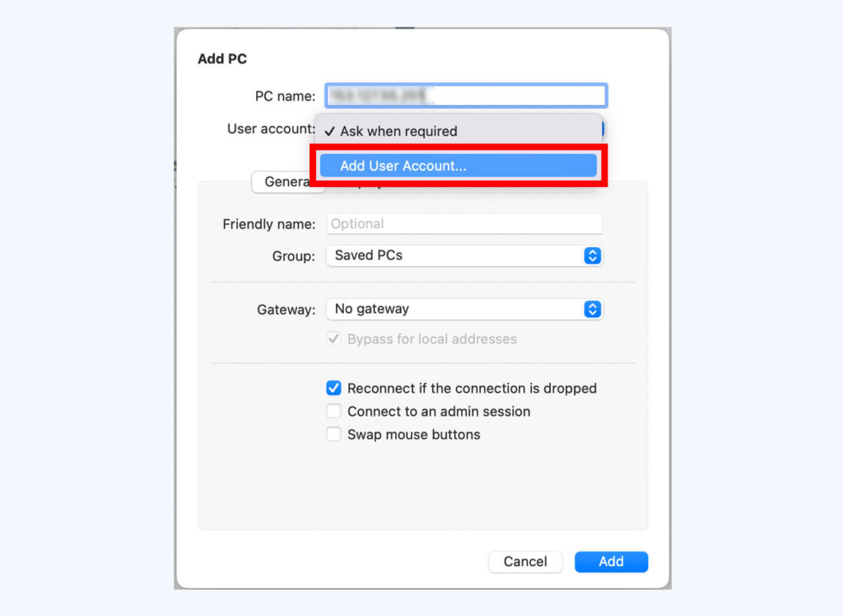This screenshot has height=616, width=843.
Task: Select Add User Account... from menu
Action: 458,166
